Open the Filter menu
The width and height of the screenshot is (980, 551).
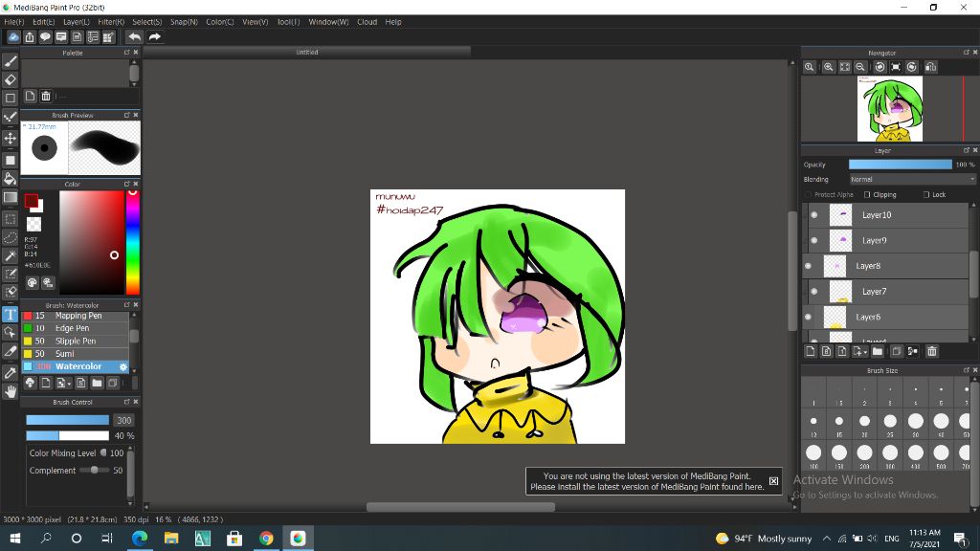click(x=111, y=22)
